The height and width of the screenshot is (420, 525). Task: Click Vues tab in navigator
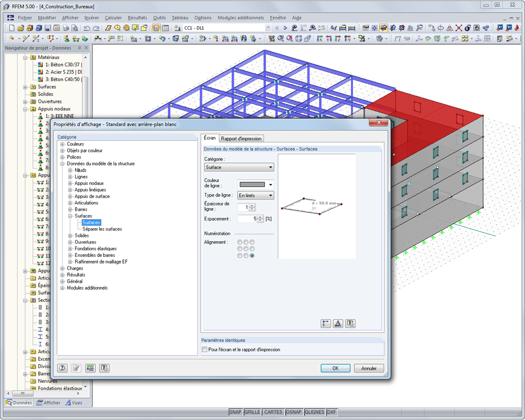pyautogui.click(x=74, y=402)
